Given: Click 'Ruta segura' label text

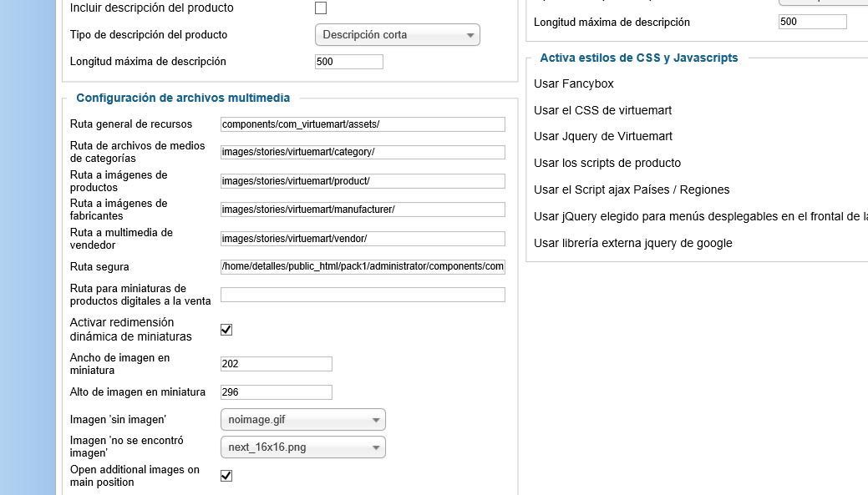Looking at the screenshot, I should pyautogui.click(x=99, y=266).
